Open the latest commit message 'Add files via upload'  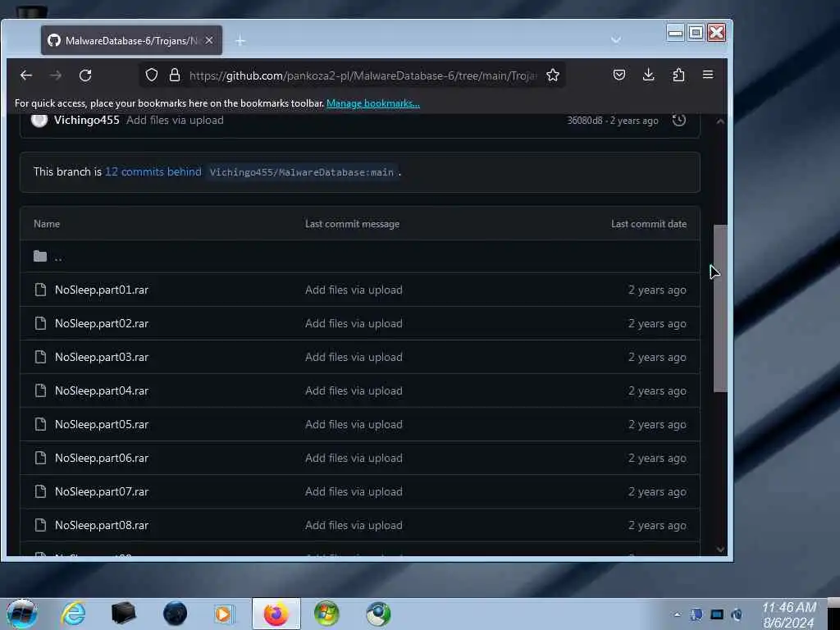click(175, 120)
